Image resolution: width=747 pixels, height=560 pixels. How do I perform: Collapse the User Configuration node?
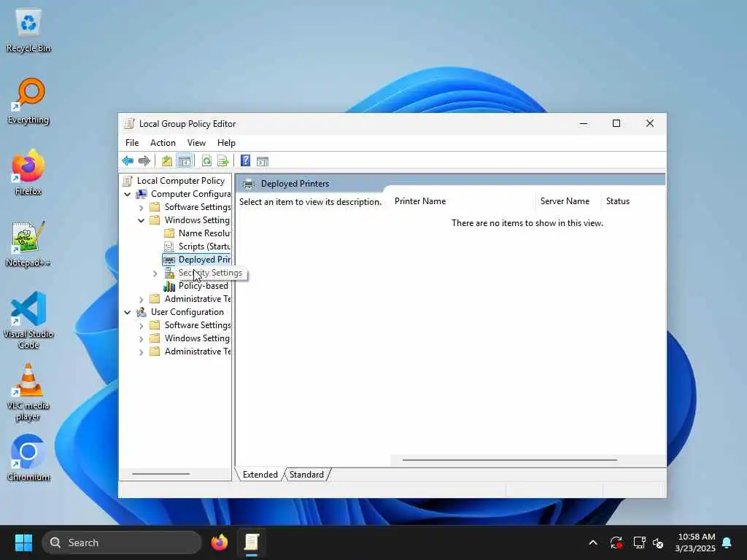(x=127, y=312)
